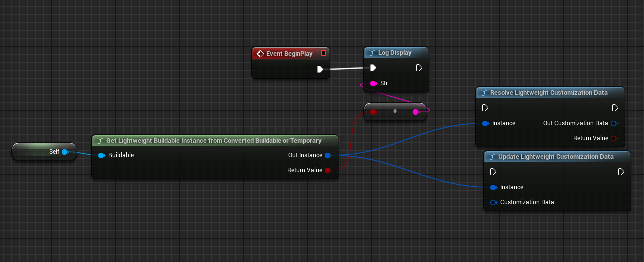
Task: Select the Self reference node
Action: [x=44, y=152]
